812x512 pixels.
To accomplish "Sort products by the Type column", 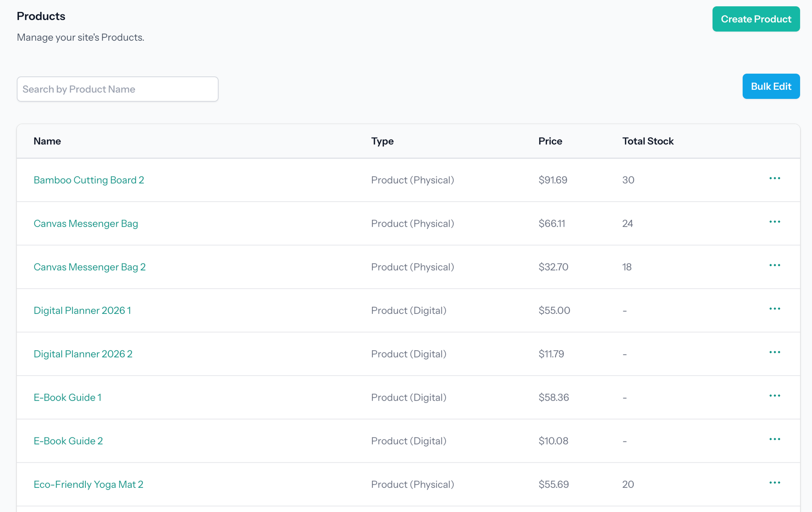I will click(382, 141).
